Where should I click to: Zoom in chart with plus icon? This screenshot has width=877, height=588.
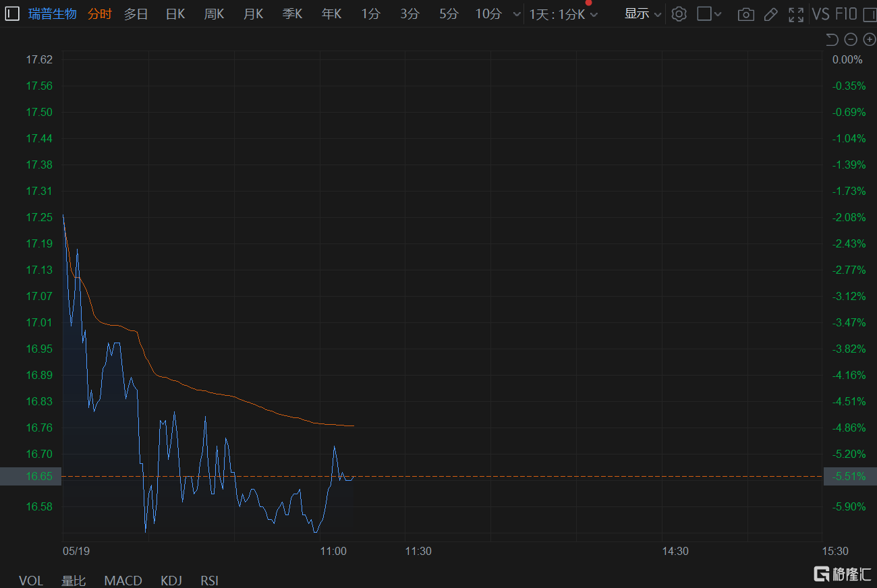tap(869, 40)
